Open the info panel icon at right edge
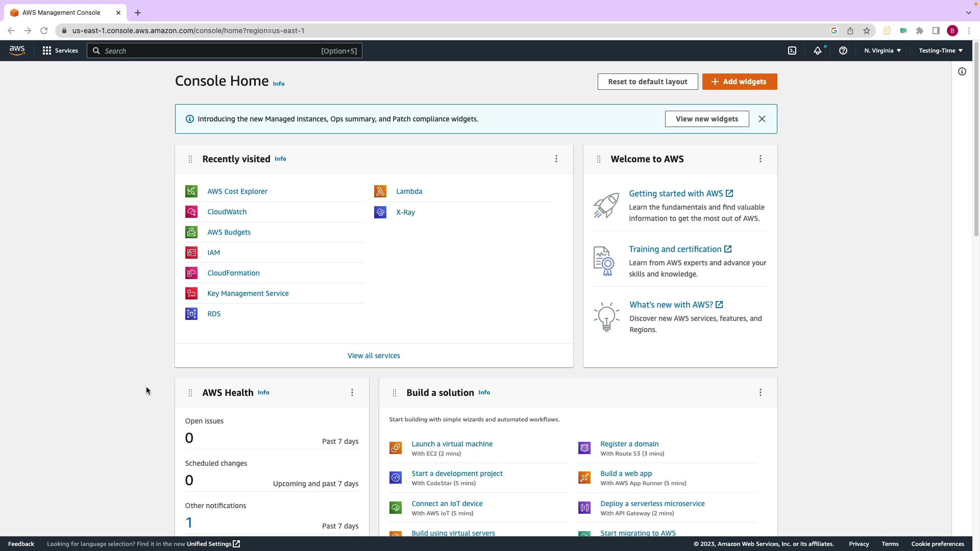 [x=962, y=71]
